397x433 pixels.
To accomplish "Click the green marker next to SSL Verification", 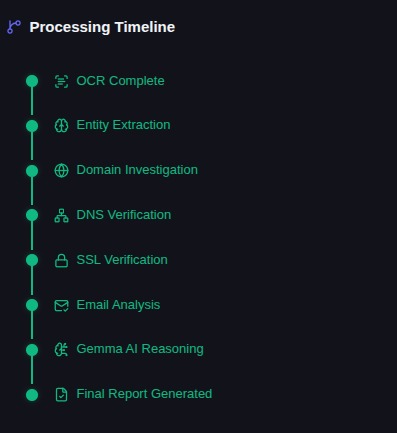I will (32, 260).
